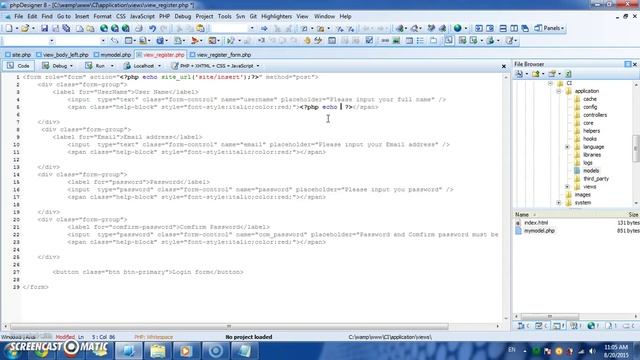
Task: Open the Format menu
Action: tap(102, 16)
